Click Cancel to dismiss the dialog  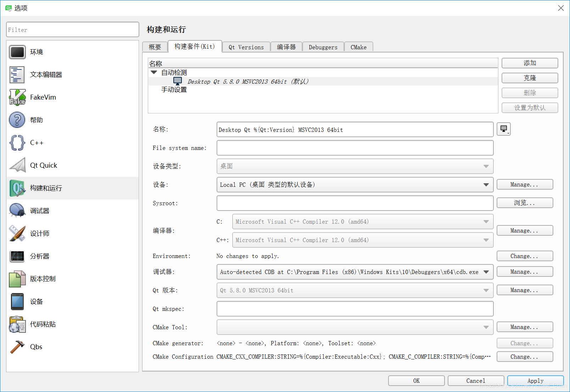(476, 381)
